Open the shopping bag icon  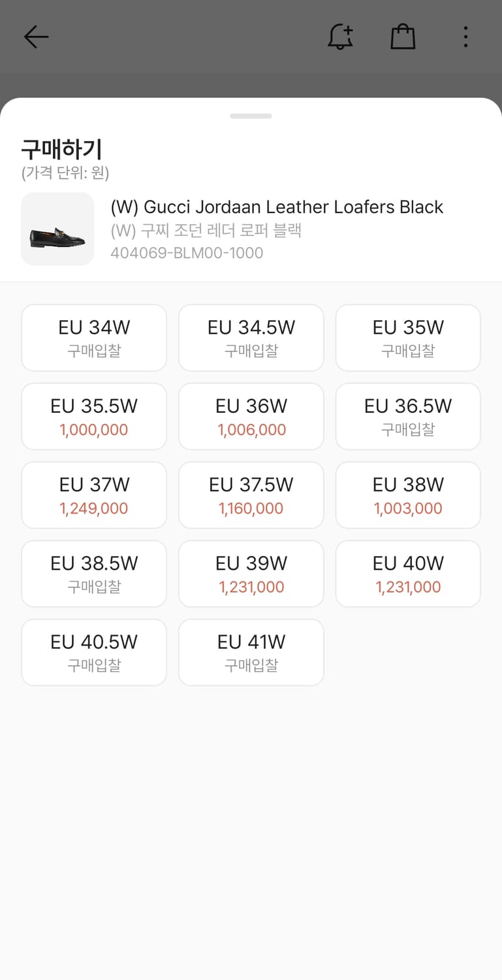403,37
